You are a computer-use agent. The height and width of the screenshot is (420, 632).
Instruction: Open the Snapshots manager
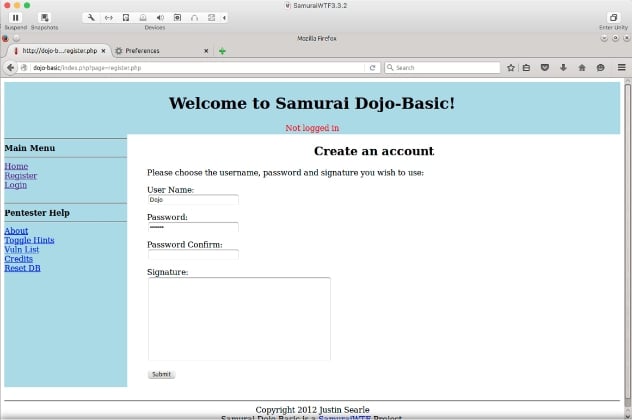44,18
